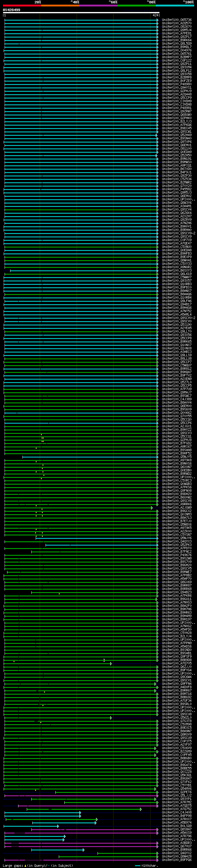
Task: Click the arrowhead of the UniRef100_B0LSQ9 alignment
Action: [58, 826]
